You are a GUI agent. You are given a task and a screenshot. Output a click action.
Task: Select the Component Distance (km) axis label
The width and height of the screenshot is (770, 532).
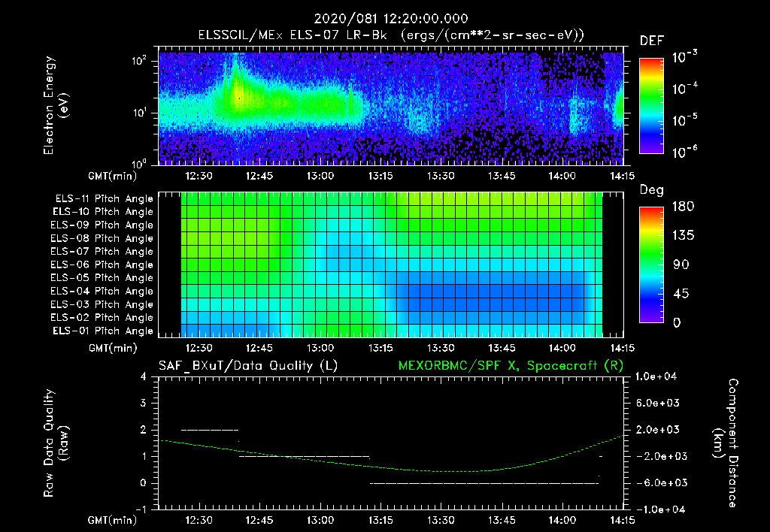(x=726, y=443)
